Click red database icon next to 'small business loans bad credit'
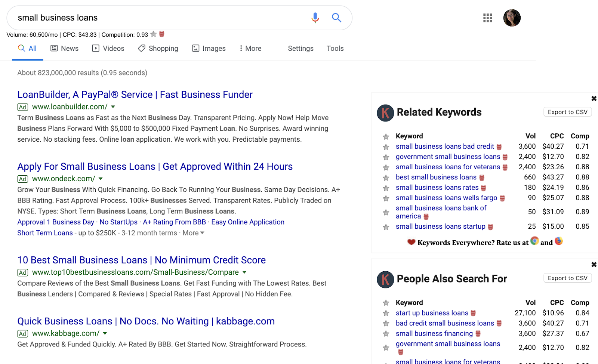This screenshot has width=598, height=364. [x=499, y=147]
